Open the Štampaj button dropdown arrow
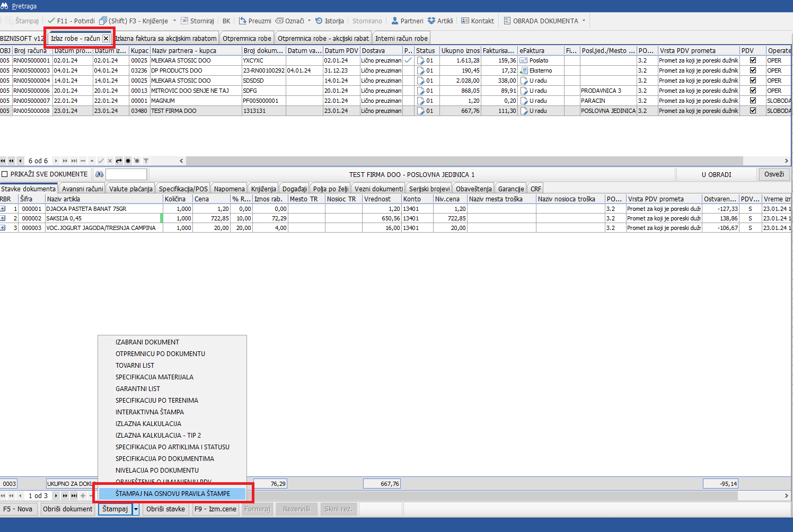The image size is (793, 532). click(x=136, y=509)
